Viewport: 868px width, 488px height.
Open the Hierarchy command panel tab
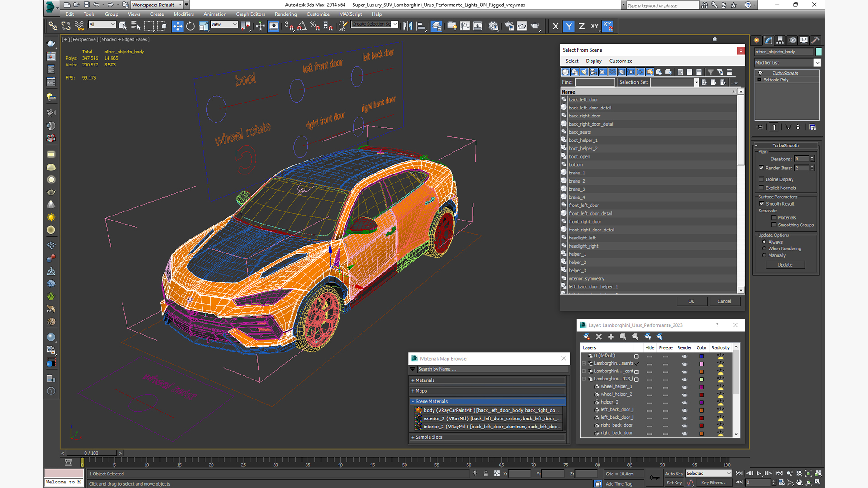click(x=780, y=40)
